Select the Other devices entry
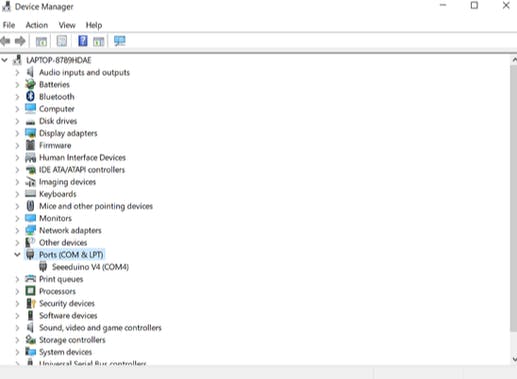The image size is (517, 379). [x=63, y=243]
